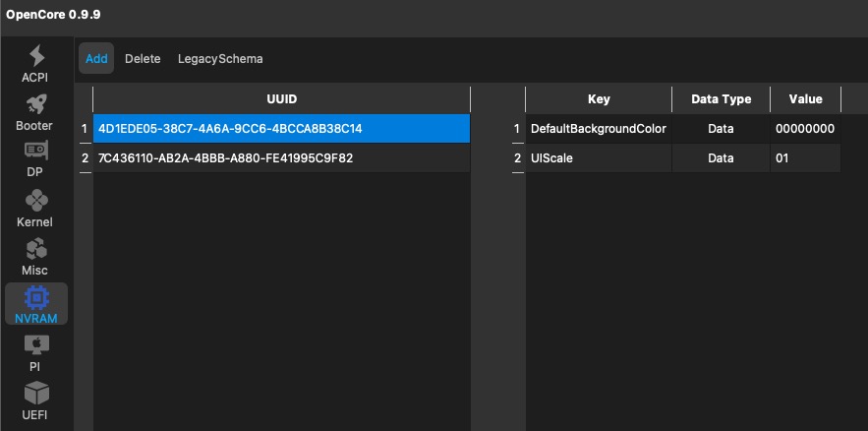Open the ACPI section icon
Image resolution: width=868 pixels, height=431 pixels.
point(36,57)
